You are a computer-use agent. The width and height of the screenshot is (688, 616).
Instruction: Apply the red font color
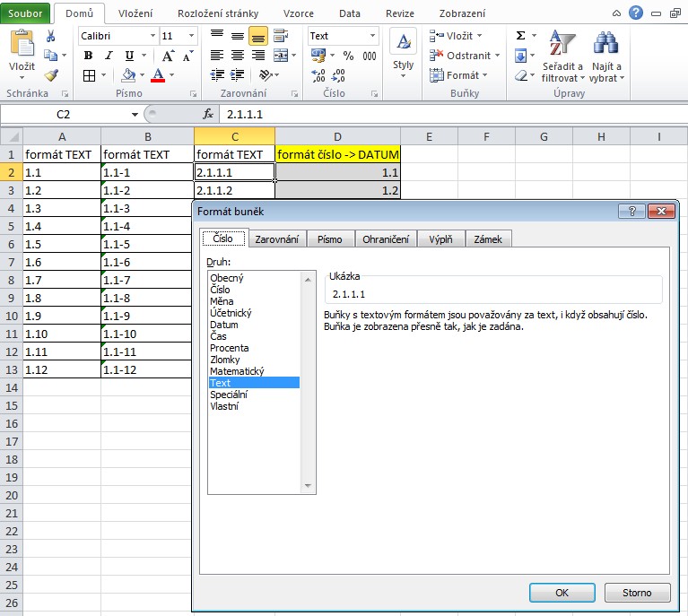158,75
